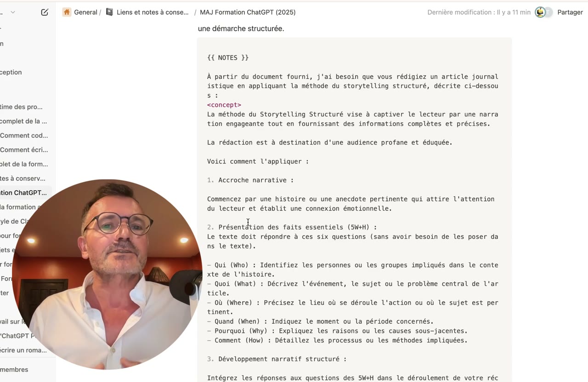Open sidebar page "time des pro..."
Viewport: 588px width, 382px height.
(21, 107)
